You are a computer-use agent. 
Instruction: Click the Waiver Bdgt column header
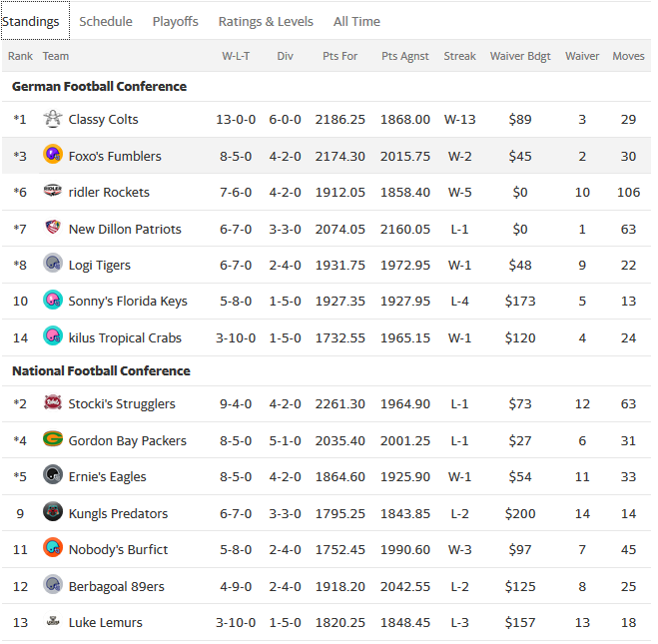(520, 56)
